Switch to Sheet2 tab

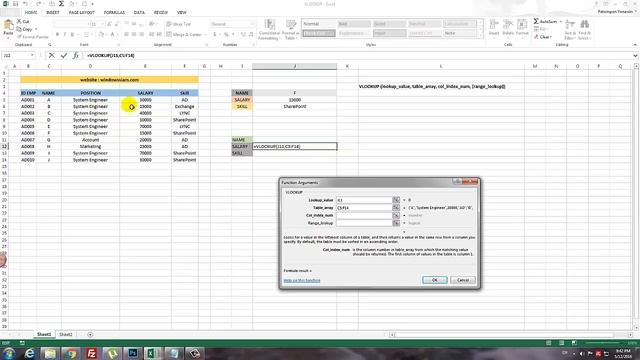66,334
